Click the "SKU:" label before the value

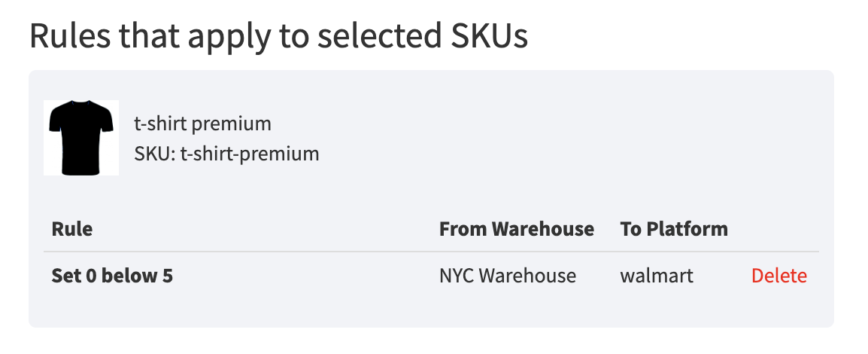[x=154, y=154]
